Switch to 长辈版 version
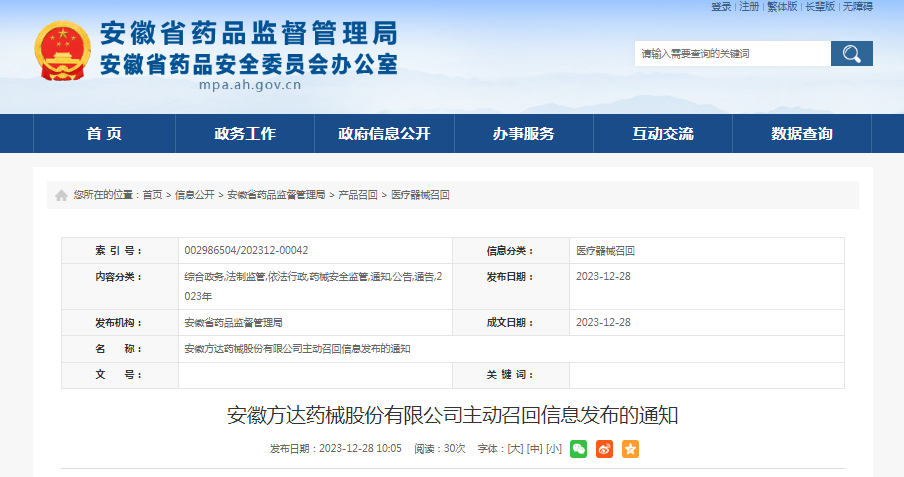 [x=820, y=6]
